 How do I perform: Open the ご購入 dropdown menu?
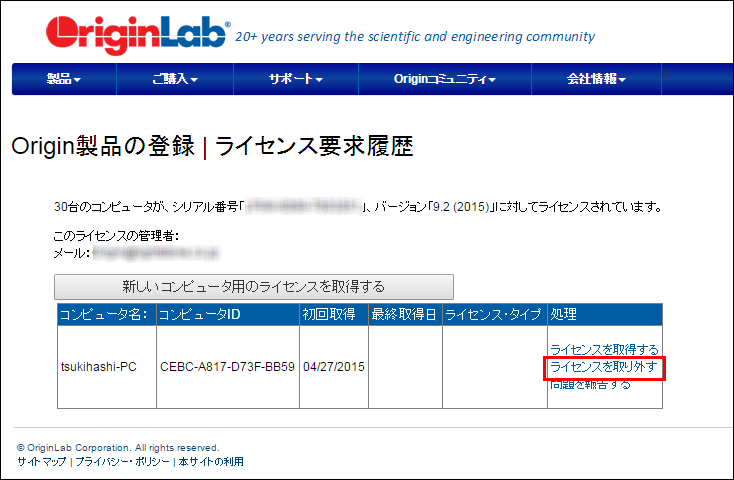(175, 79)
